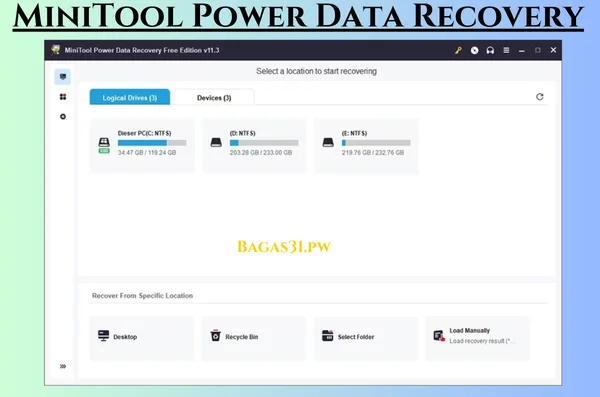
Task: Click Select a location to start recovering text
Action: point(316,71)
